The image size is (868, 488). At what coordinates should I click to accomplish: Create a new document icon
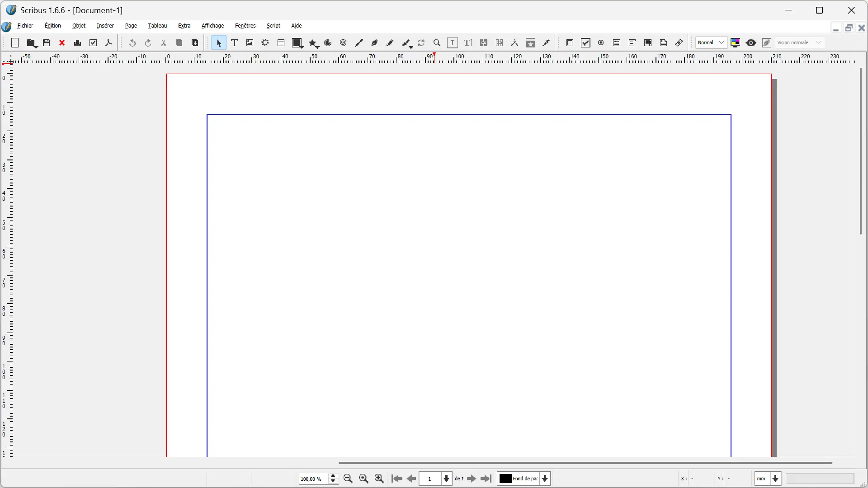click(15, 43)
